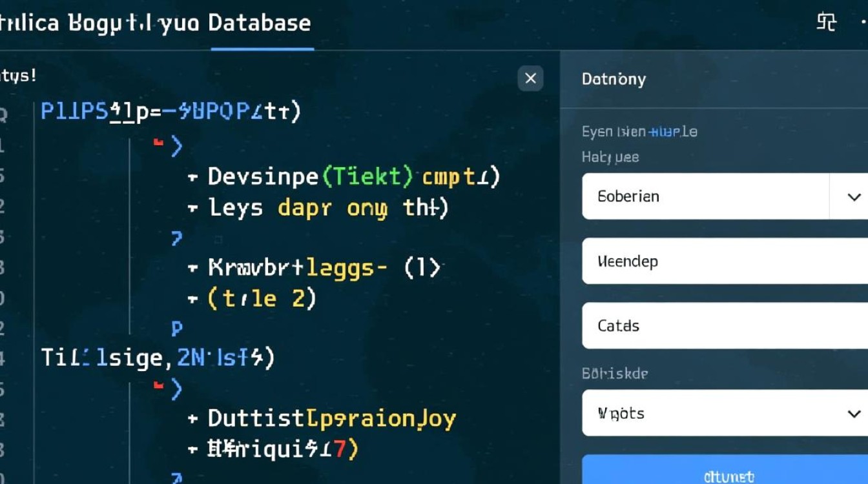Click the symbol icon in the top-right header
Viewport: 868px width, 484px height.
(826, 23)
